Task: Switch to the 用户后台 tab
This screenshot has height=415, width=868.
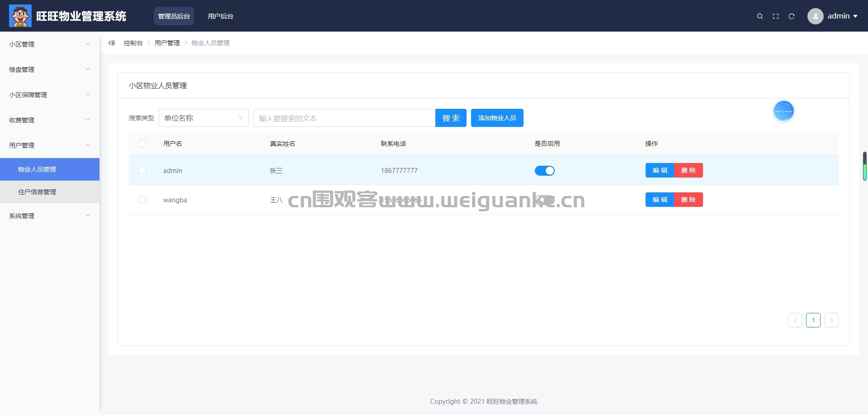Action: point(221,16)
